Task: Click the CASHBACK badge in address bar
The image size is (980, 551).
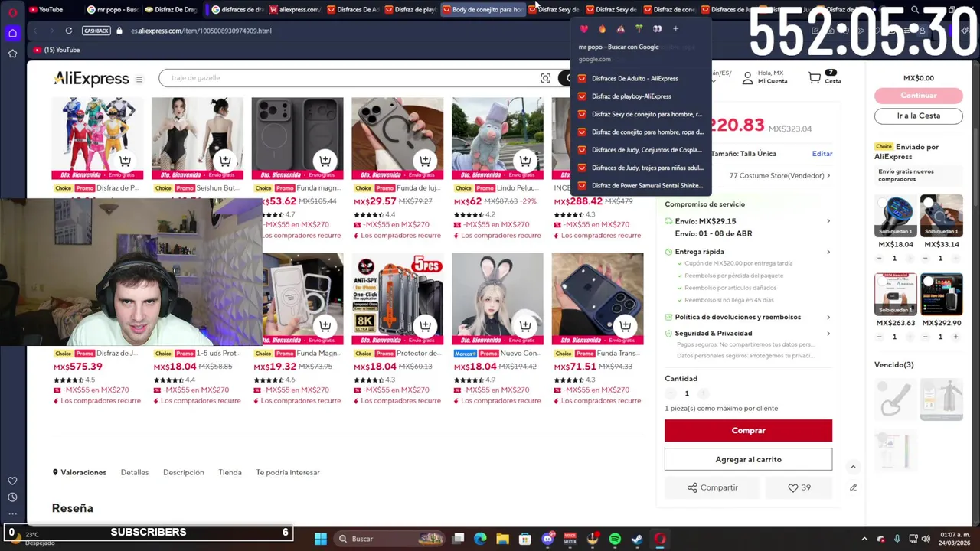Action: [96, 31]
